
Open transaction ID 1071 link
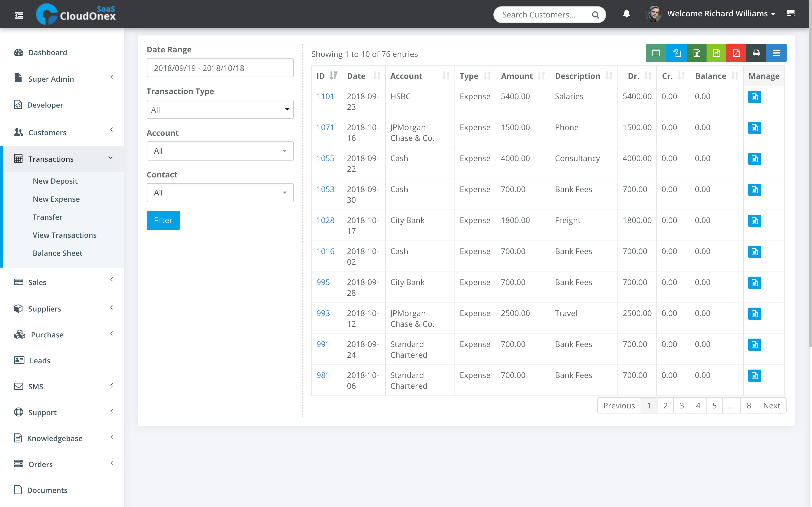[x=325, y=127]
